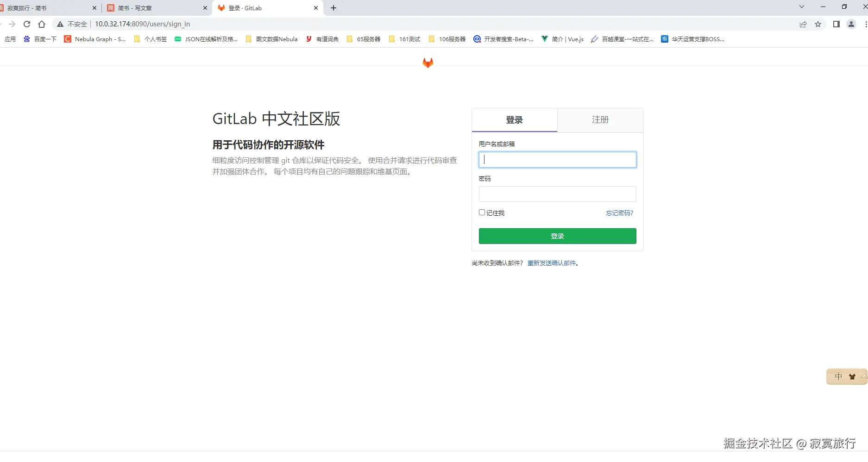Click the insecure site warning icon
Screen dimensions: 868x462
pos(60,24)
